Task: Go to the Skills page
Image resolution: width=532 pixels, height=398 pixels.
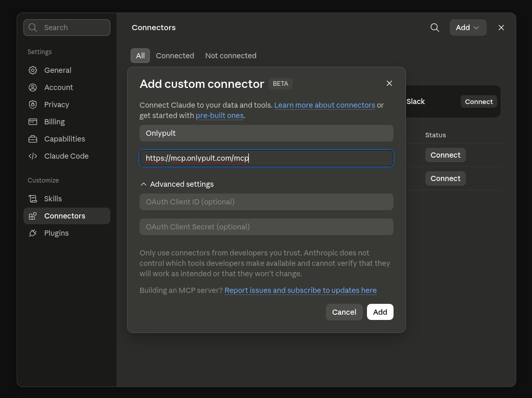Action: click(67, 199)
